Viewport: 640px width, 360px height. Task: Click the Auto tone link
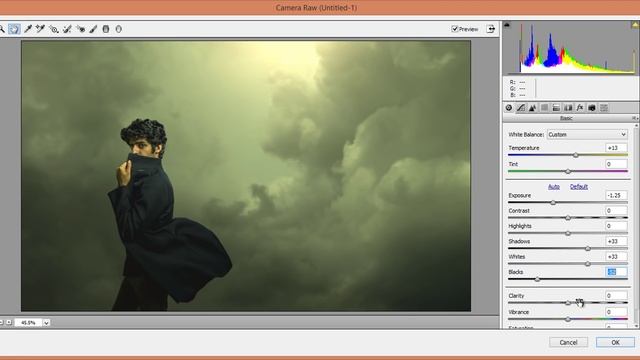(553, 187)
